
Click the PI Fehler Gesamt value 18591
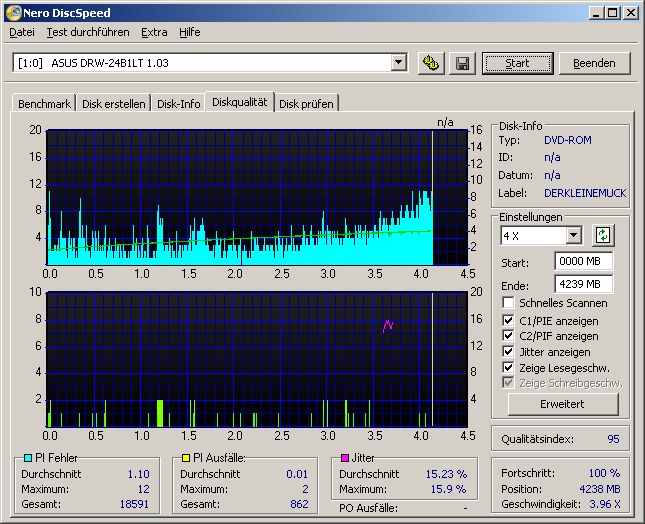pyautogui.click(x=134, y=504)
